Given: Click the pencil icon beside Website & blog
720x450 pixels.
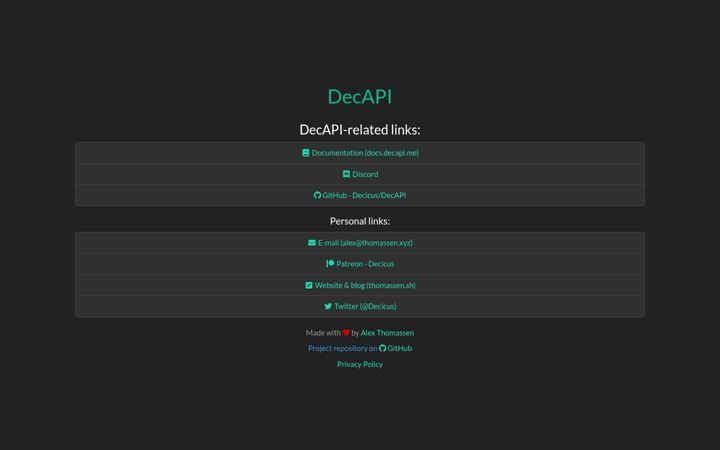Looking at the screenshot, I should tap(309, 285).
